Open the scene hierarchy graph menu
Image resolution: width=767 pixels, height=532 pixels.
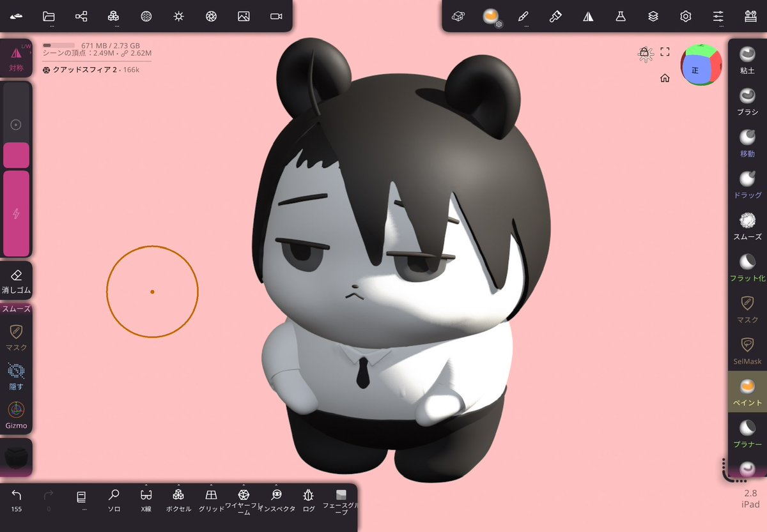point(81,16)
